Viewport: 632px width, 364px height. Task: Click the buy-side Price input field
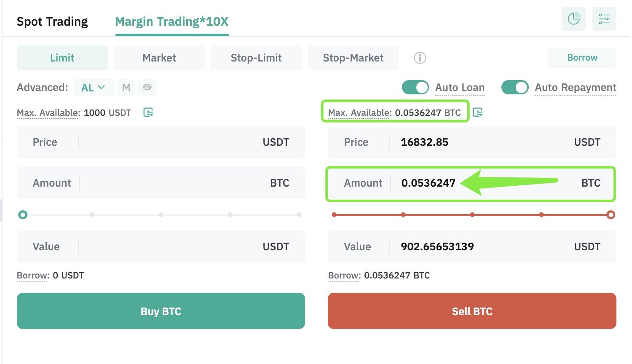pyautogui.click(x=161, y=142)
